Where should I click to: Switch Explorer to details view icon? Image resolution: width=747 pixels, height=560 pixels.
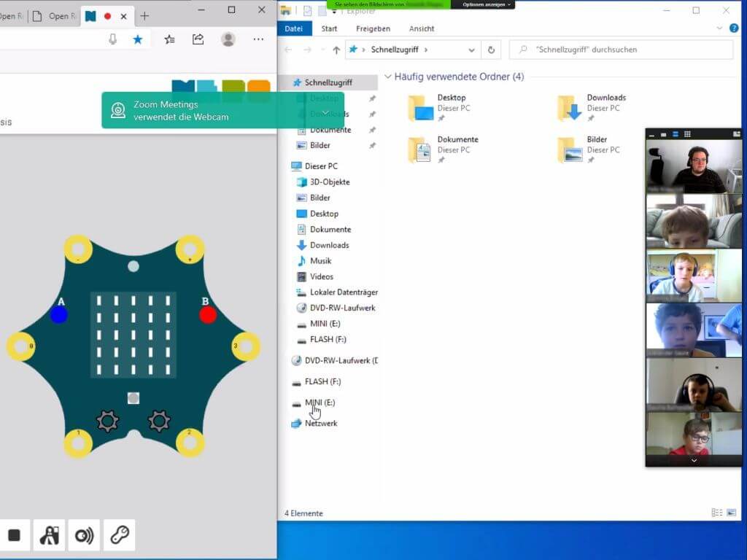[716, 513]
